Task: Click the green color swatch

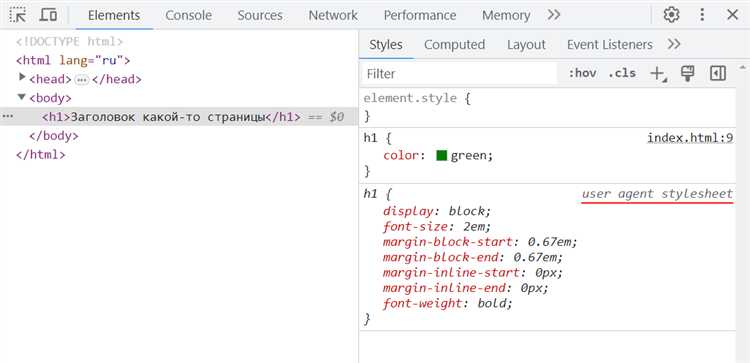Action: pos(441,155)
